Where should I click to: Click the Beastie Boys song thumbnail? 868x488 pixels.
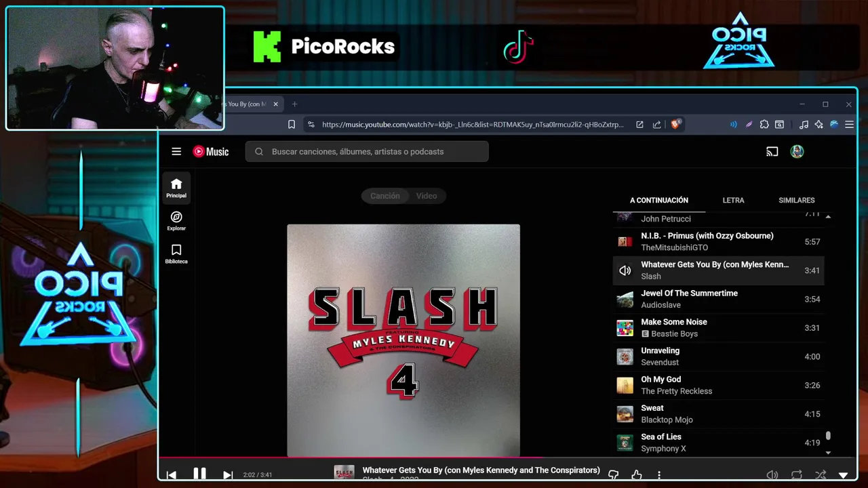tap(625, 328)
